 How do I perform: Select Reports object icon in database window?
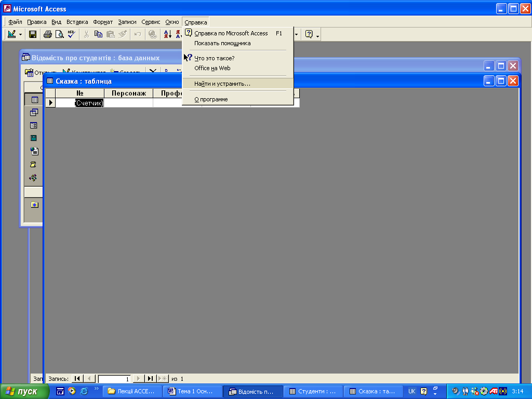point(33,138)
